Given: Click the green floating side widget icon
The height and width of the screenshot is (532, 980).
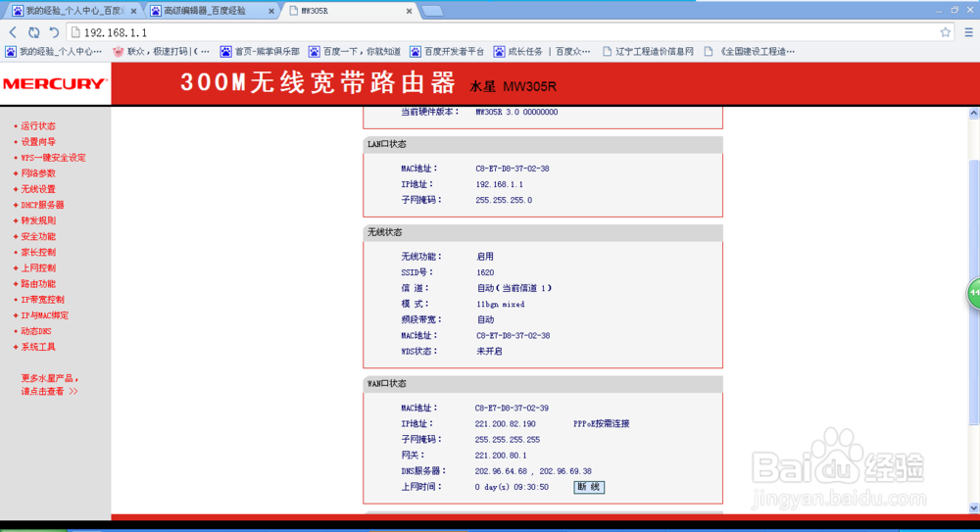Looking at the screenshot, I should [x=974, y=293].
